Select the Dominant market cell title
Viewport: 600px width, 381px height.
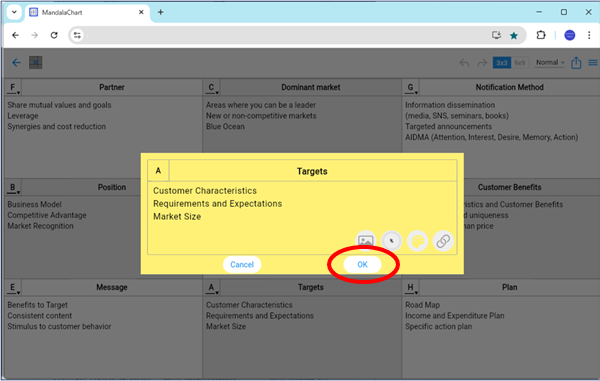coord(311,87)
